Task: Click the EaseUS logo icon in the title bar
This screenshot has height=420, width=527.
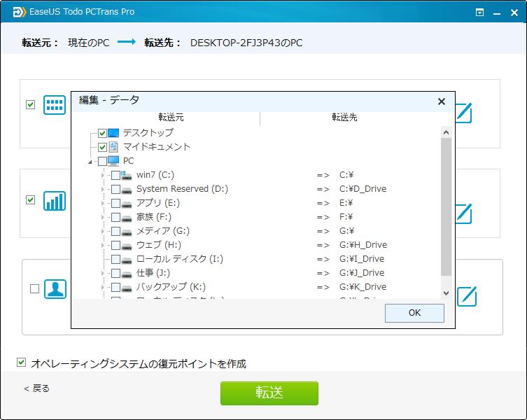Action: pos(19,12)
